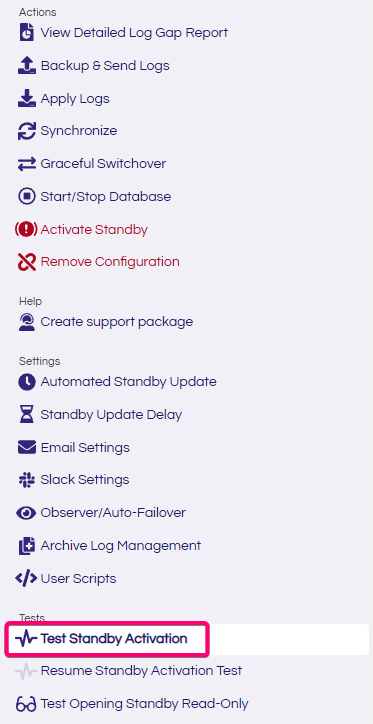
Task: Open Automated Standby Update settings
Action: (x=117, y=382)
